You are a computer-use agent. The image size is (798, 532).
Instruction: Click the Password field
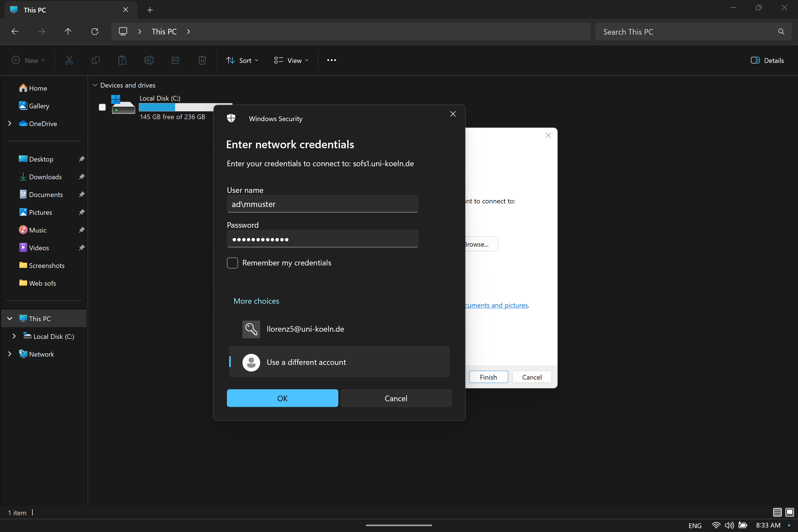pos(322,239)
